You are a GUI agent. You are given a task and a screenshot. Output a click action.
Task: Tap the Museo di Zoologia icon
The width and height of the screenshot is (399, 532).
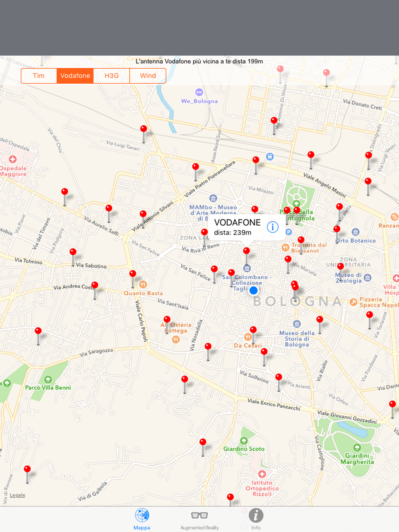367,278
